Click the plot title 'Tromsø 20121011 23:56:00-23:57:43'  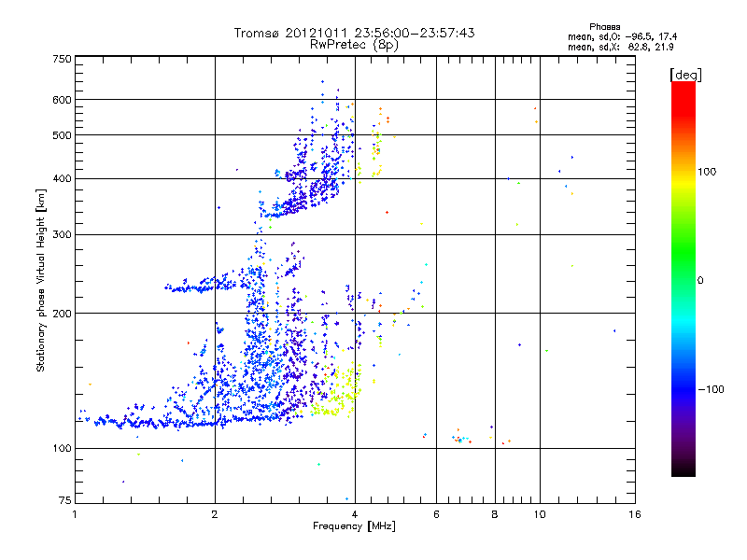354,33
